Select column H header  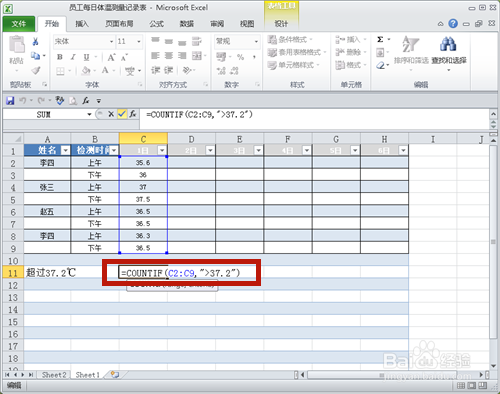[384, 139]
